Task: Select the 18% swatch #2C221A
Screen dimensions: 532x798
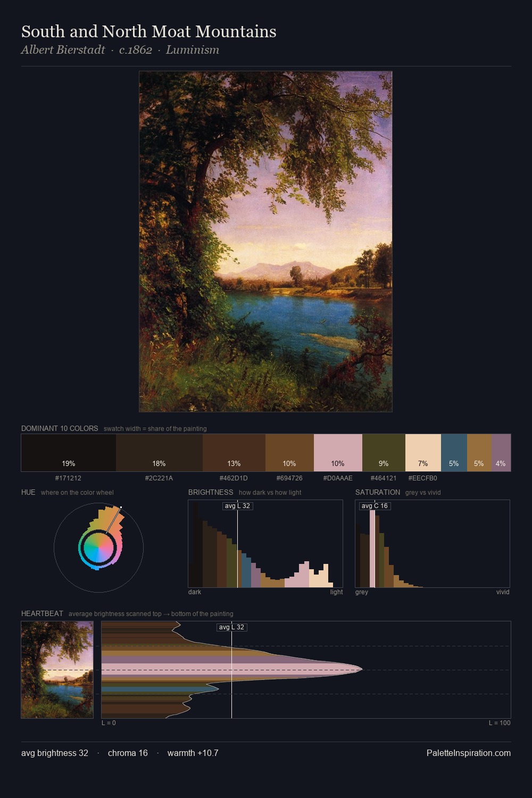Action: click(x=159, y=453)
